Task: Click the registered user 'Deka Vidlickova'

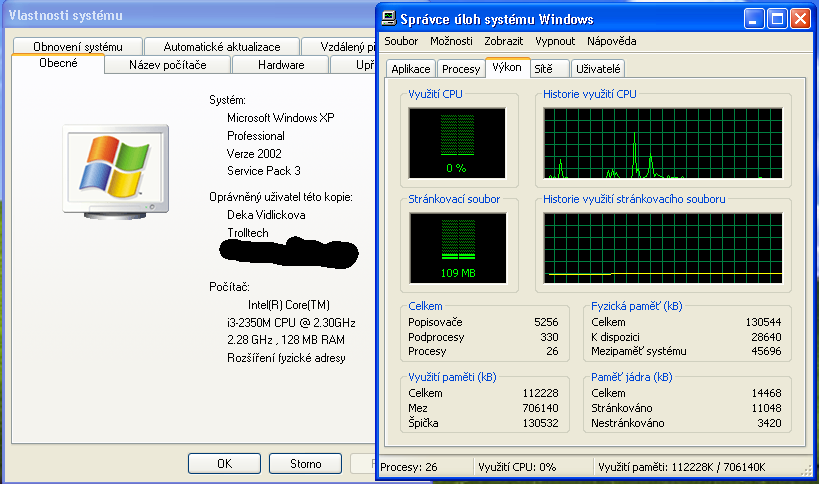Action: point(266,215)
